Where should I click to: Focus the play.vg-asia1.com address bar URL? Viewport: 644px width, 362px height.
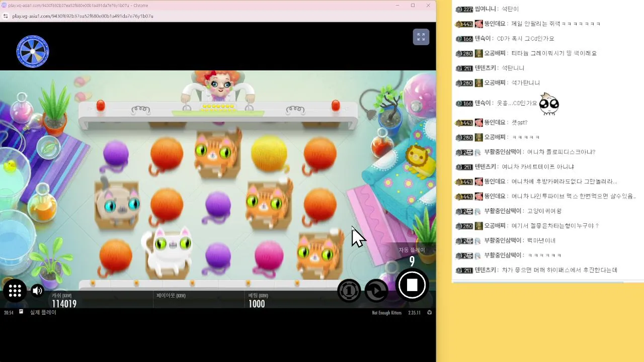coord(83,16)
